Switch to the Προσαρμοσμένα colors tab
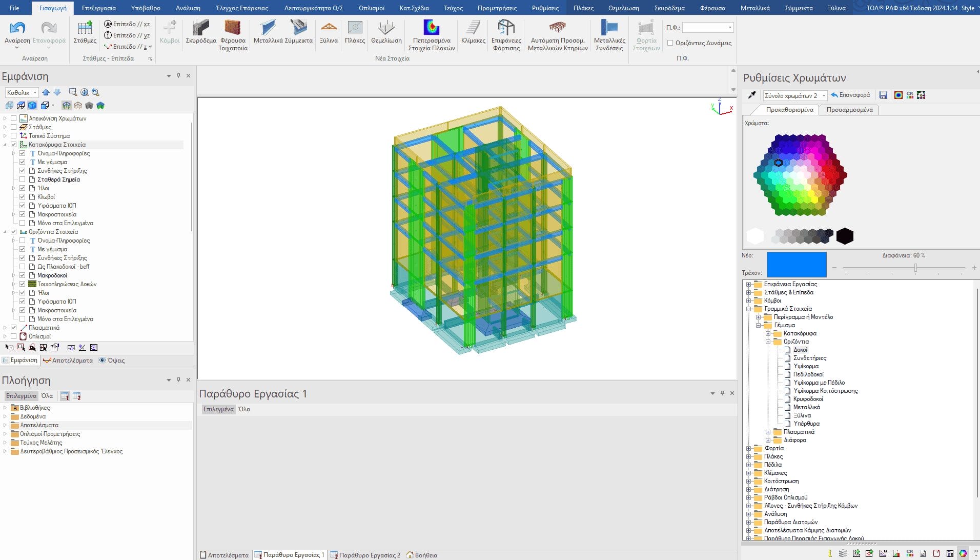Screen dimensions: 980x560 click(849, 110)
